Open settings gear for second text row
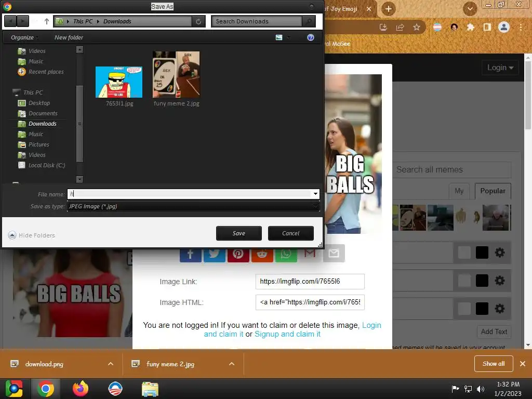 tap(499, 281)
